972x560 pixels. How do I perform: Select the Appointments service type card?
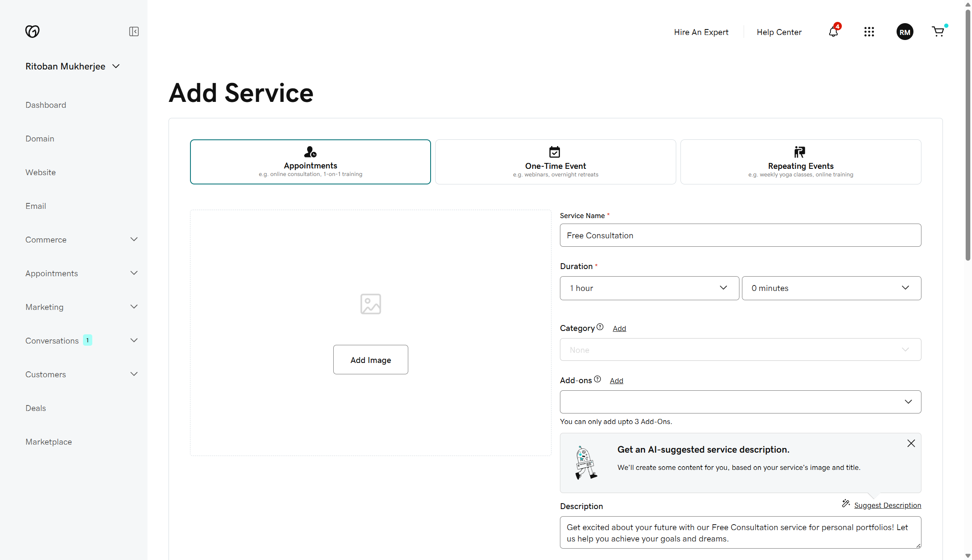[310, 162]
